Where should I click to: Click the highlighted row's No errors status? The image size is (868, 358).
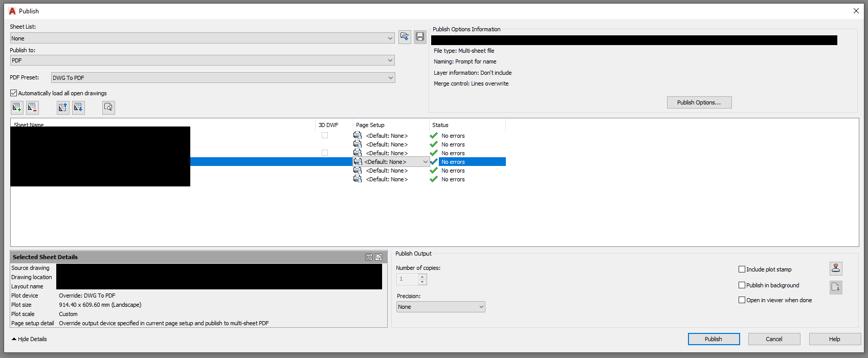tap(453, 162)
